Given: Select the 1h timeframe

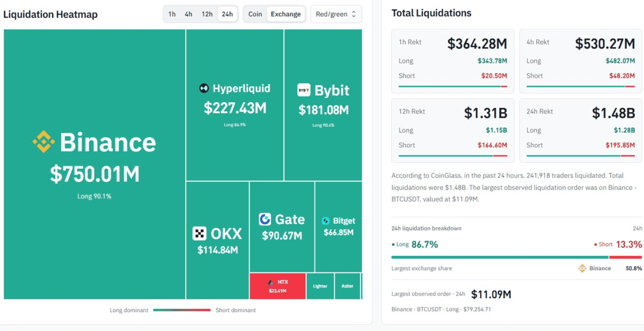Looking at the screenshot, I should coord(172,14).
